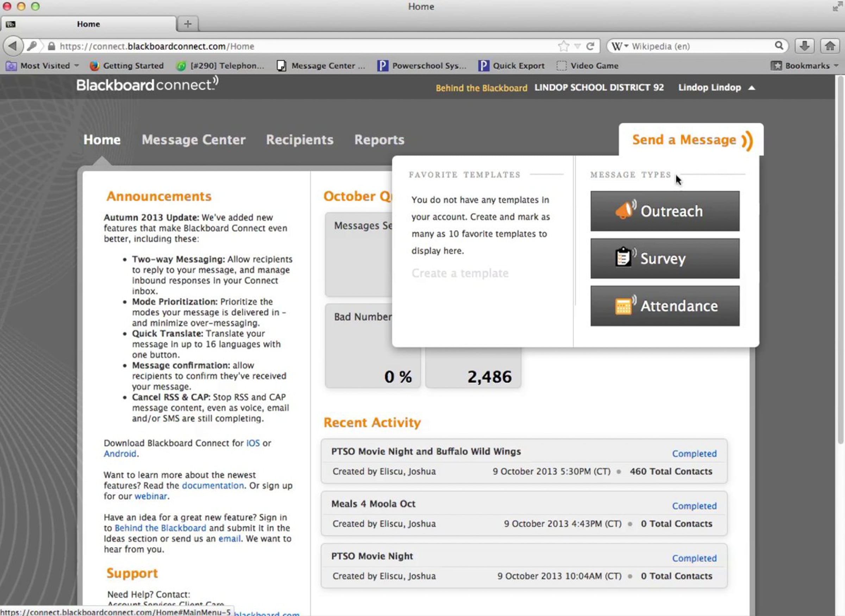Open the Android download link
845x616 pixels.
click(x=120, y=454)
